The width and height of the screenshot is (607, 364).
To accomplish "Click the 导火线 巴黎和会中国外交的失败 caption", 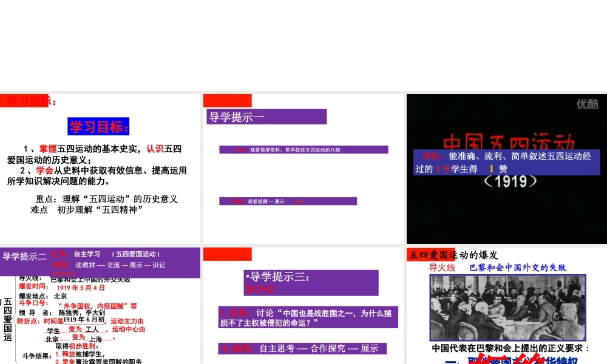I will (x=498, y=268).
